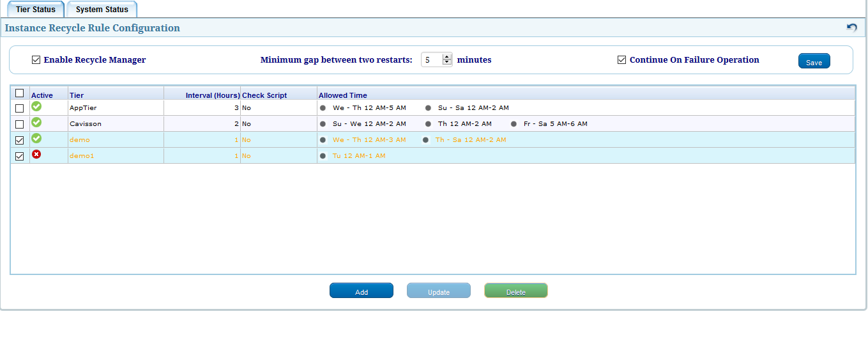Click the Add button
868x362 pixels.
pos(362,291)
